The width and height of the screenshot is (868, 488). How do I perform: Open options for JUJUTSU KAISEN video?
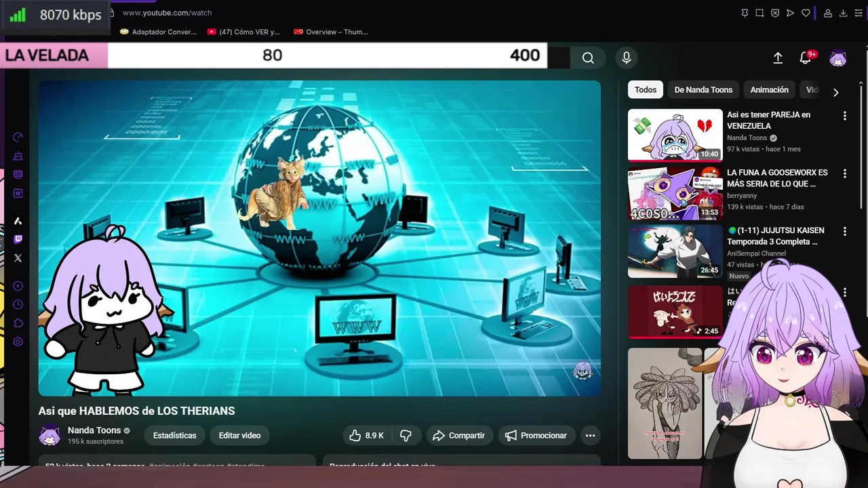pos(844,231)
